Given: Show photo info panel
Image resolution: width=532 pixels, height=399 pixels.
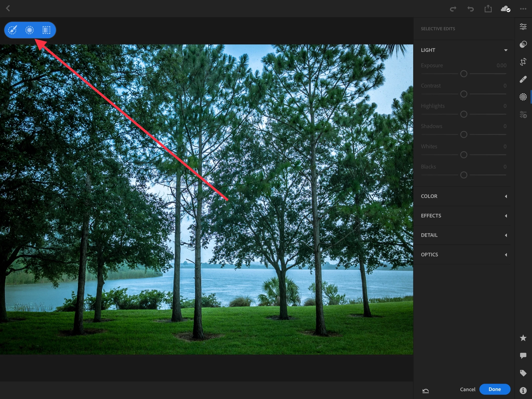Looking at the screenshot, I should [x=523, y=390].
